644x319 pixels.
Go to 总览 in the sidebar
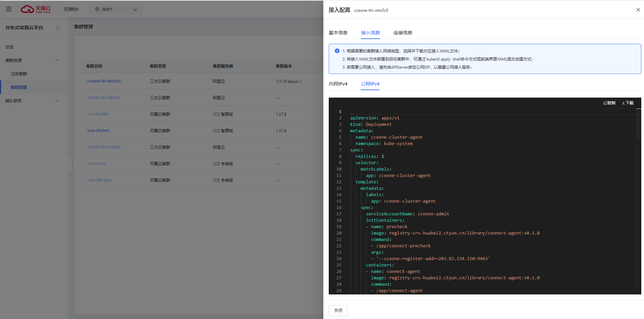point(9,47)
